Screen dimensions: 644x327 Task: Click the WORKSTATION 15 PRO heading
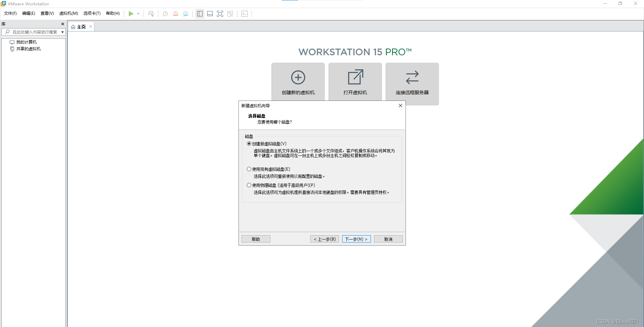pyautogui.click(x=355, y=52)
